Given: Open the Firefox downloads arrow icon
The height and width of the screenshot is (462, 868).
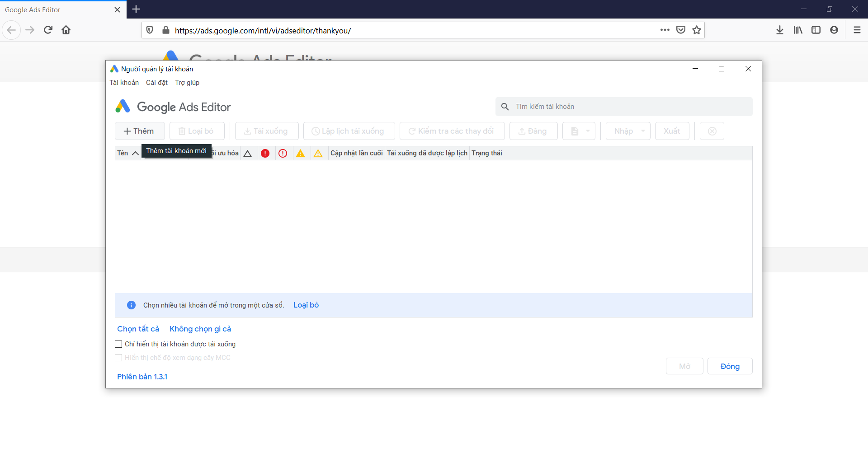Looking at the screenshot, I should pos(780,30).
